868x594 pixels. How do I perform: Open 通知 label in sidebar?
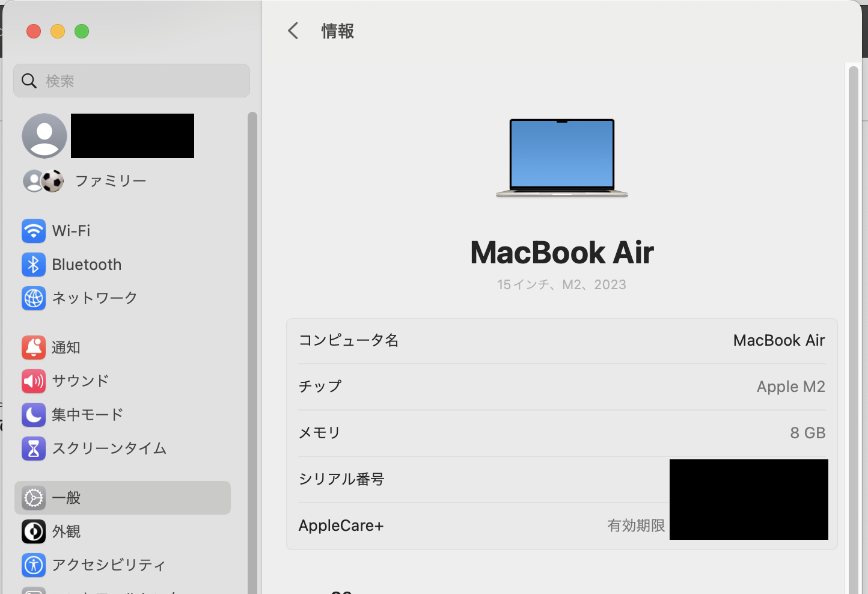[66, 348]
